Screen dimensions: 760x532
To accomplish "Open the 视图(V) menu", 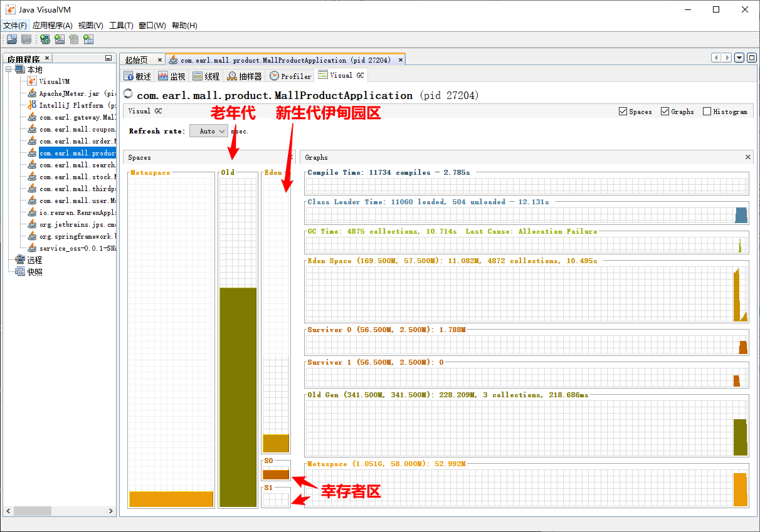I will [x=91, y=26].
